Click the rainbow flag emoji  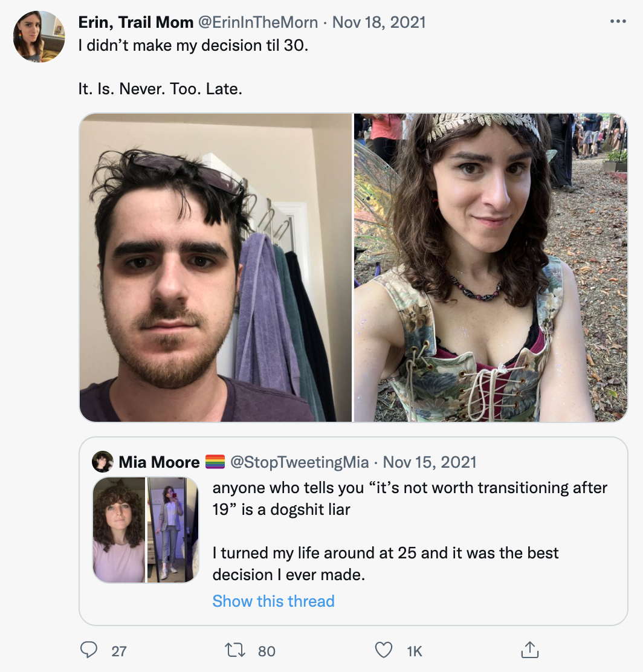coord(215,462)
